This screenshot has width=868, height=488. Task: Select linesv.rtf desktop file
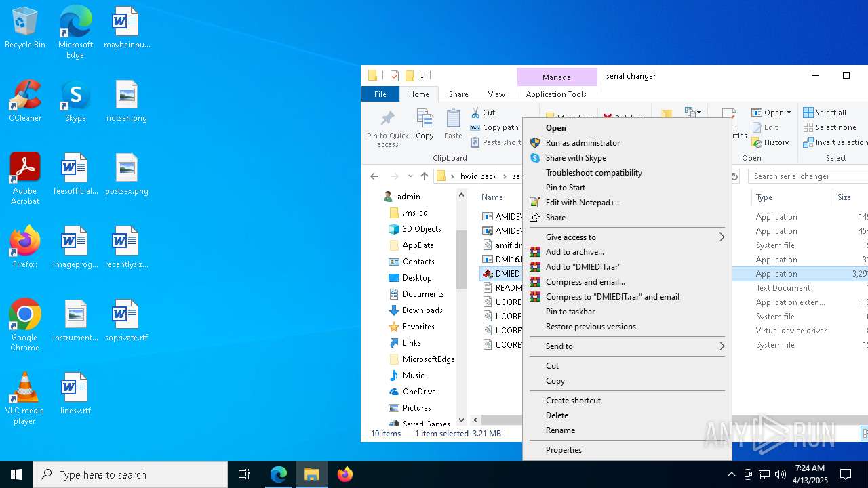(75, 394)
